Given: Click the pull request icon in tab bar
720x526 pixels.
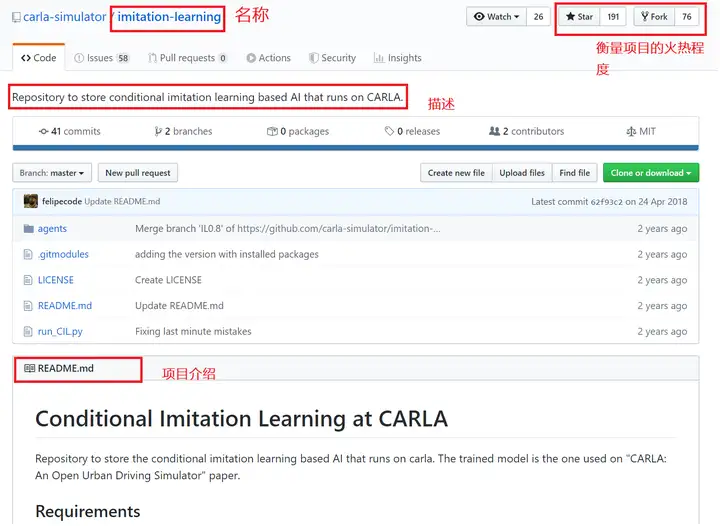Looking at the screenshot, I should coord(152,58).
